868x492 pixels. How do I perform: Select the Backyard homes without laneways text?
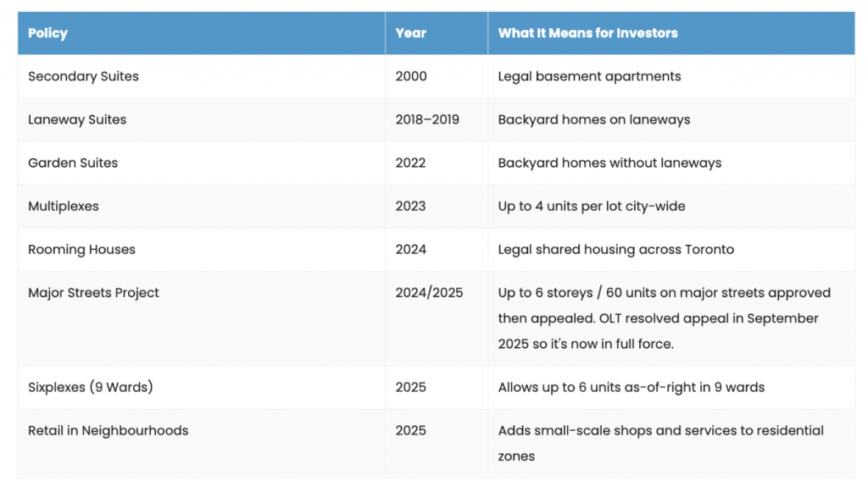point(609,163)
